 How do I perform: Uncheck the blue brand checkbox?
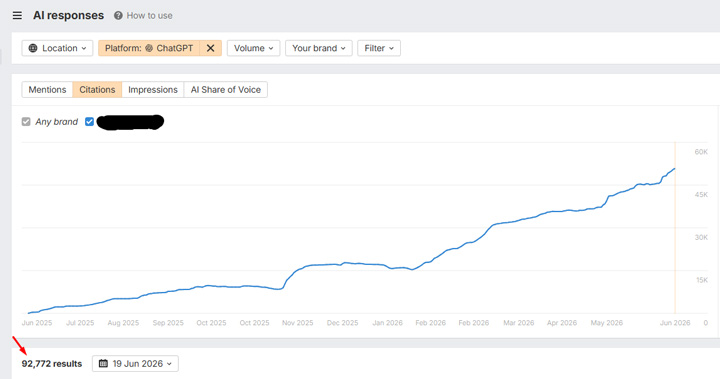pos(90,122)
